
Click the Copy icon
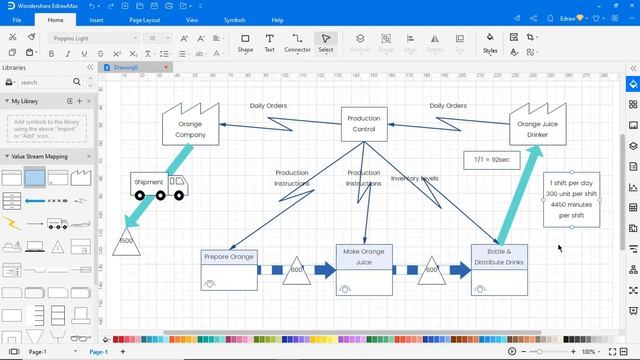[x=13, y=53]
